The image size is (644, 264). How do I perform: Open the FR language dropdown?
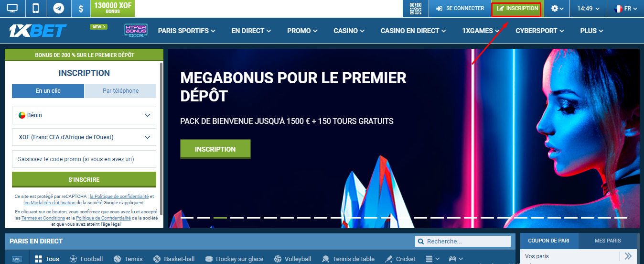tap(625, 8)
